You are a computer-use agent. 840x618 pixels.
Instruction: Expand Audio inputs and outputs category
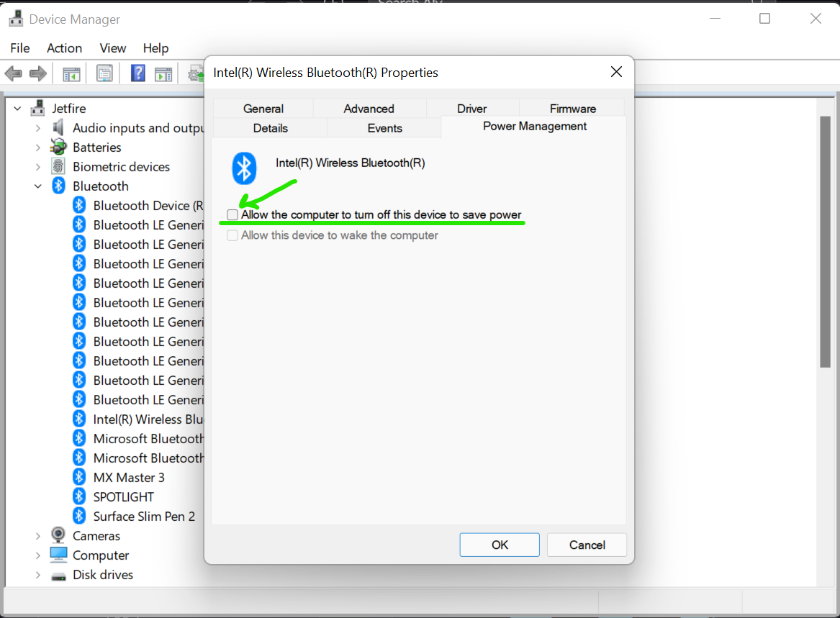[x=38, y=128]
